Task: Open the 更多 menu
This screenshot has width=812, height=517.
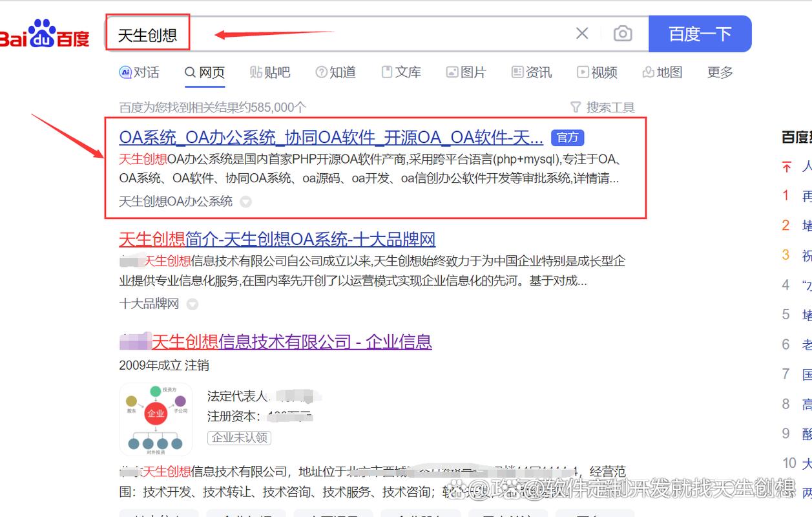Action: coord(719,72)
